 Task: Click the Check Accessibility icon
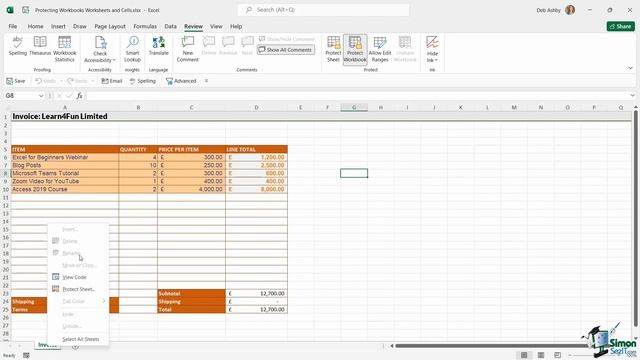point(100,42)
